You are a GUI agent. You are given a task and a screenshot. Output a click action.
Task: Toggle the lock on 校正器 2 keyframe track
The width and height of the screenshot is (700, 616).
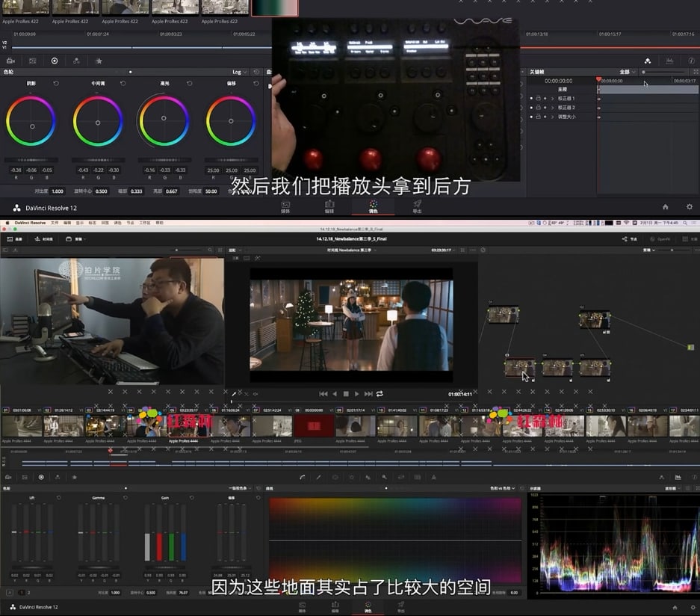(x=538, y=108)
